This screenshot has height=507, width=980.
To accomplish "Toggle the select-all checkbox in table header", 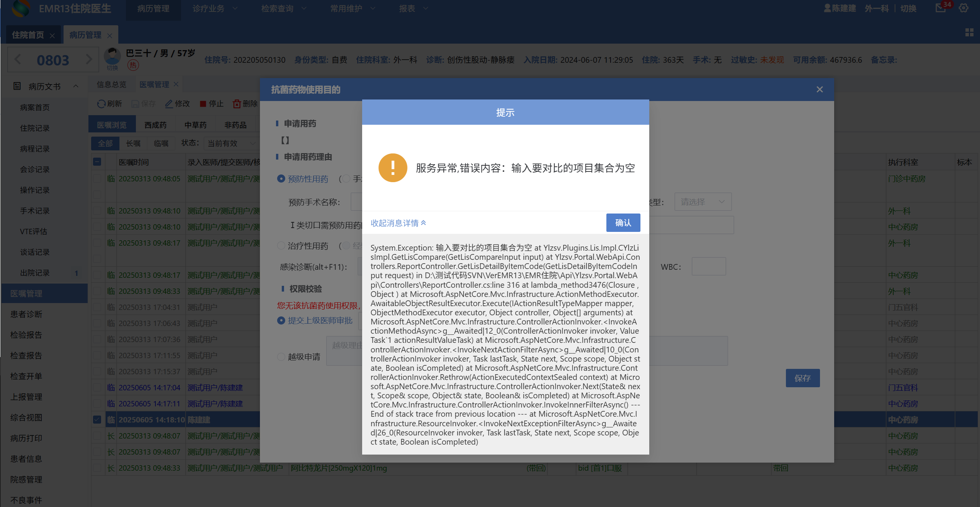I will 97,162.
